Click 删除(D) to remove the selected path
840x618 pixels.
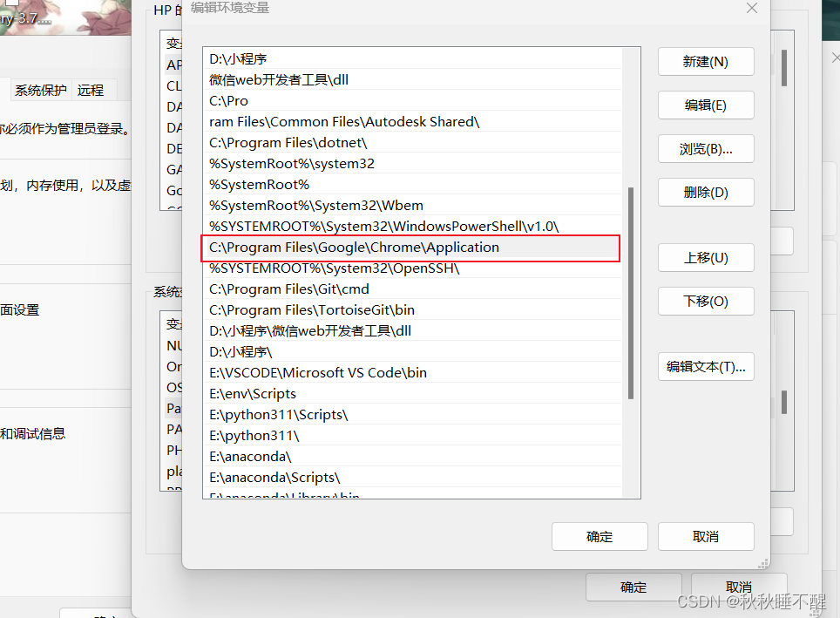(x=706, y=192)
